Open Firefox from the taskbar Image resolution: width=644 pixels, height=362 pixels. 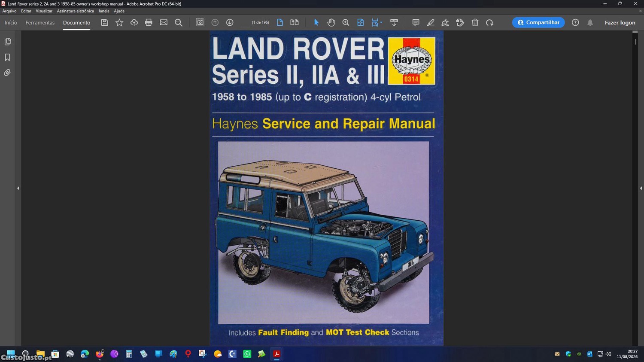coord(100,354)
